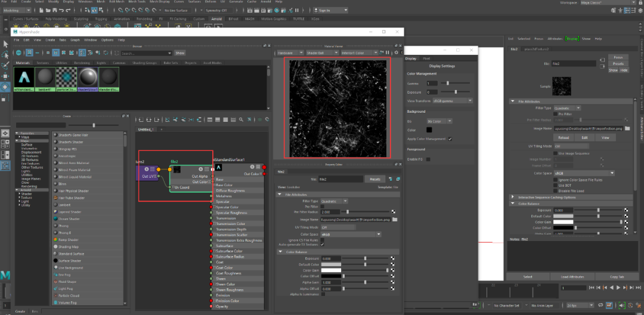Browse for file with Image Name folder icon
644x315 pixels.
pyautogui.click(x=394, y=220)
